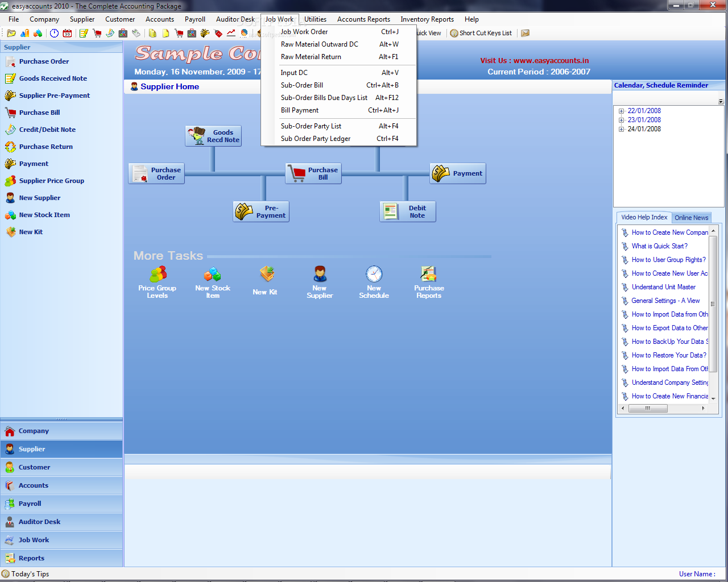Switch to Payroll module in bottom navigation
Screen dimensions: 728x582
point(61,504)
